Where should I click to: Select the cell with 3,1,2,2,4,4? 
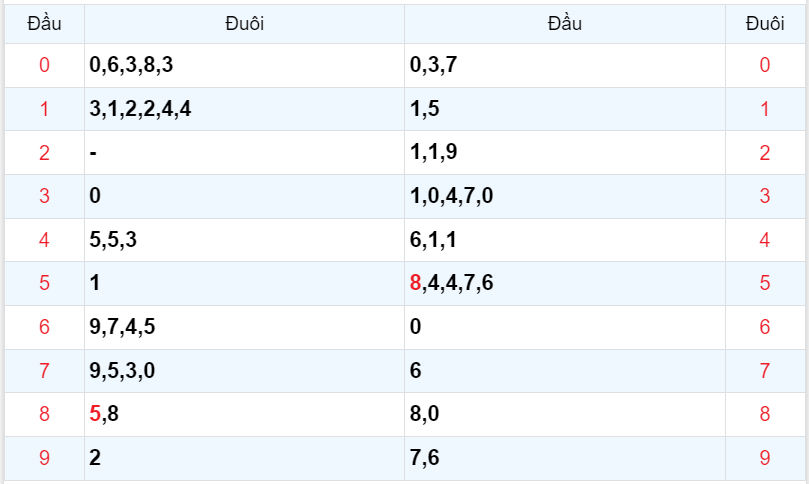pyautogui.click(x=140, y=109)
